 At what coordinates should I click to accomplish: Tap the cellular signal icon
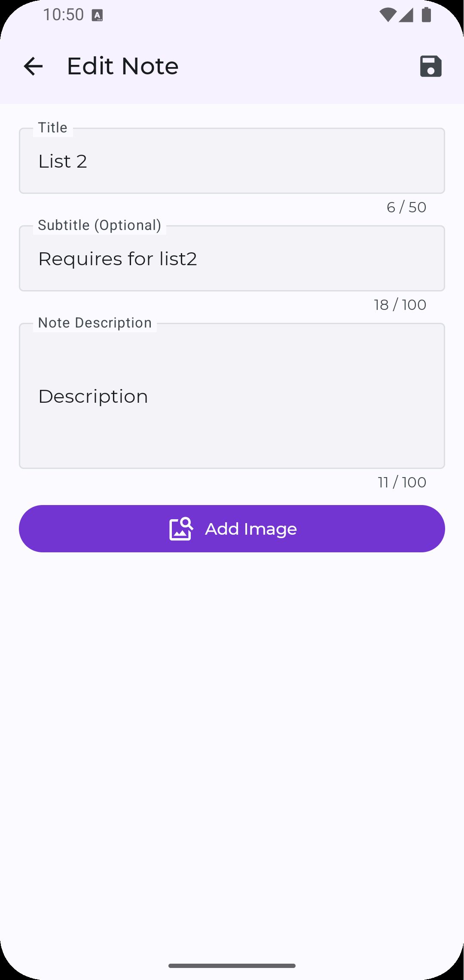406,15
